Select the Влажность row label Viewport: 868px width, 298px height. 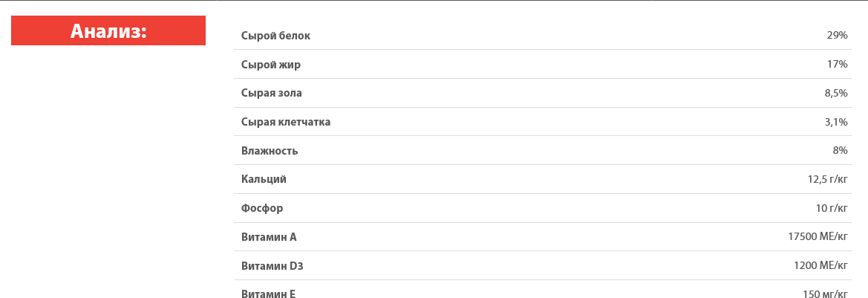point(270,151)
